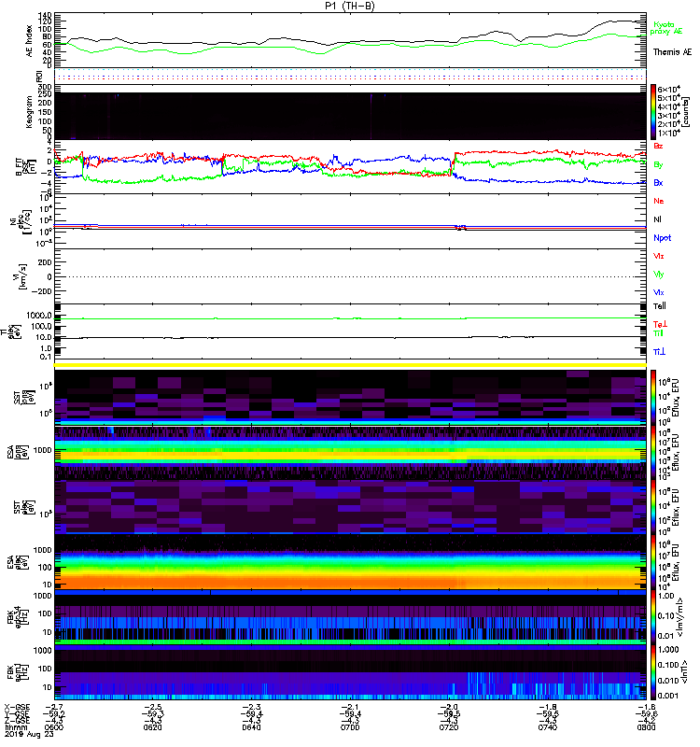Click the AE Index axis title
The width and height of the screenshot is (700, 747).
[x=29, y=40]
